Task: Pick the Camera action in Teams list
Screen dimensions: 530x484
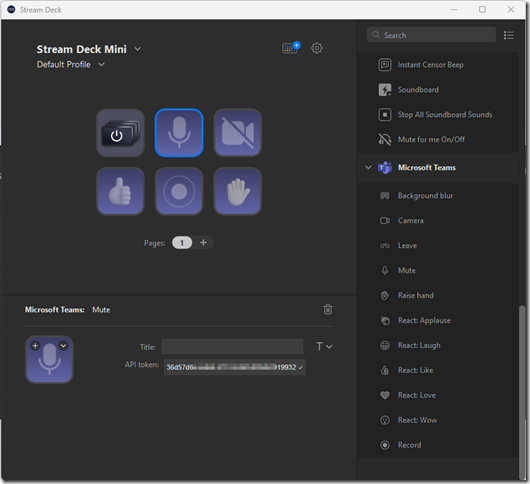Action: pos(437,221)
